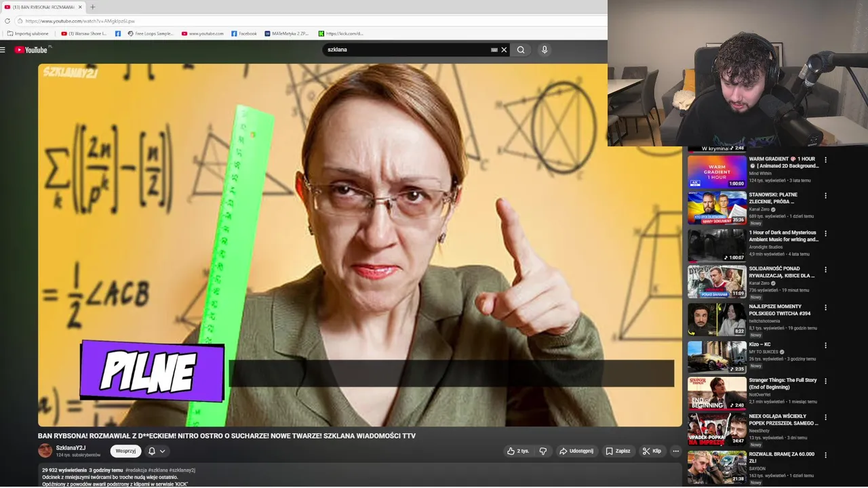
Task: Open NAJLEPSZE MOMENTY POLSKIEGO TWITCHA thumbnail
Action: pyautogui.click(x=717, y=319)
